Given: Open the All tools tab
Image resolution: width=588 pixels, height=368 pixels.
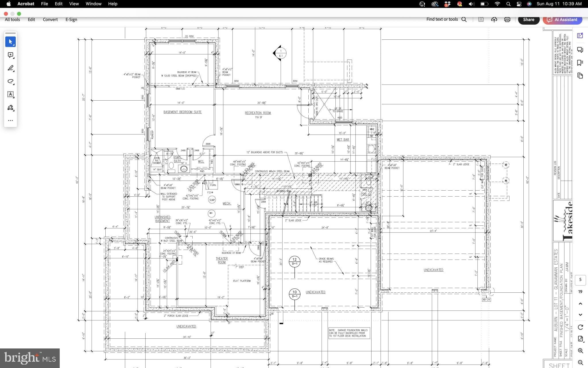Looking at the screenshot, I should pos(12,20).
